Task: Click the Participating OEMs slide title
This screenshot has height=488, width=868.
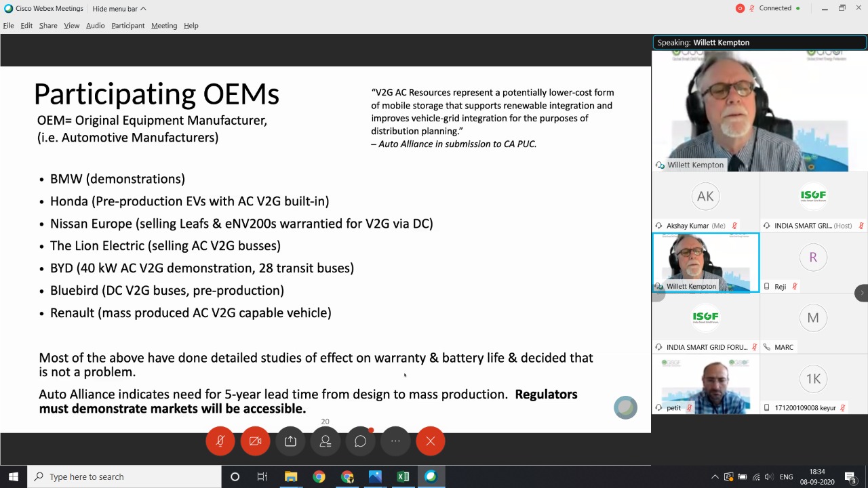Action: (x=157, y=94)
